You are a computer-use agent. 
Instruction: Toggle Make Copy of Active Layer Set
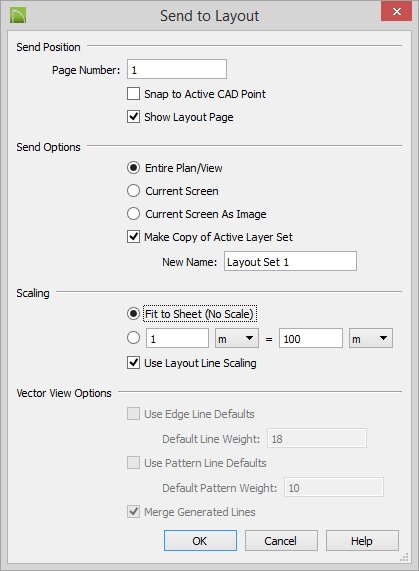pyautogui.click(x=133, y=236)
